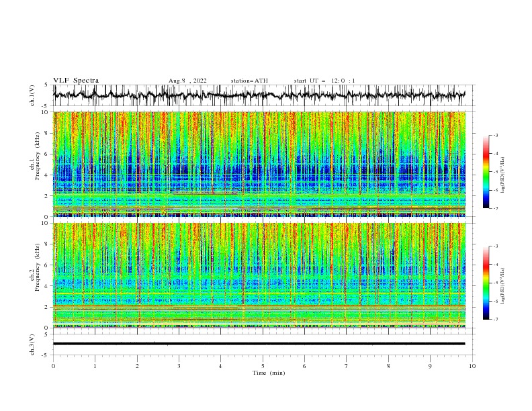
Task: Click the lower PSD color scale bar
Action: tap(486, 283)
